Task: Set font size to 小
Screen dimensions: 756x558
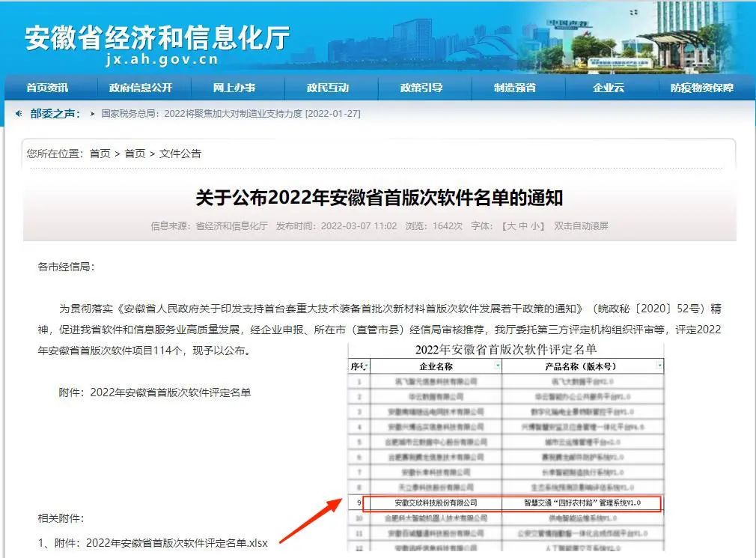Action: click(x=535, y=228)
